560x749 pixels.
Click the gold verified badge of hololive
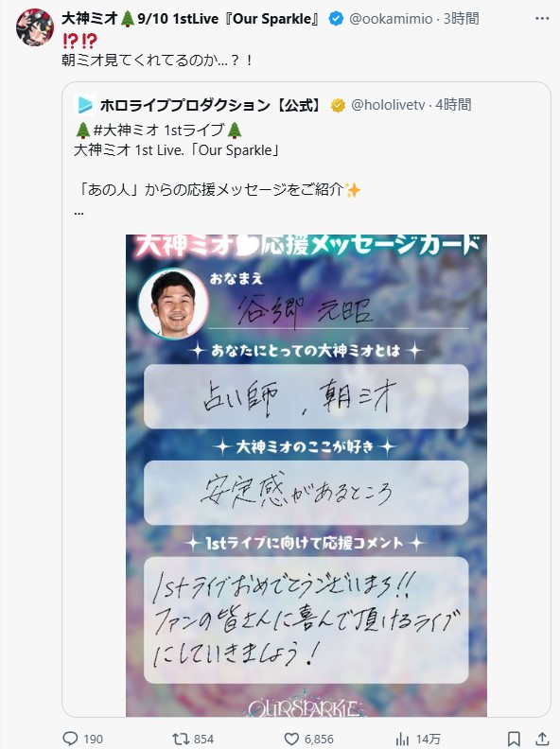click(339, 105)
